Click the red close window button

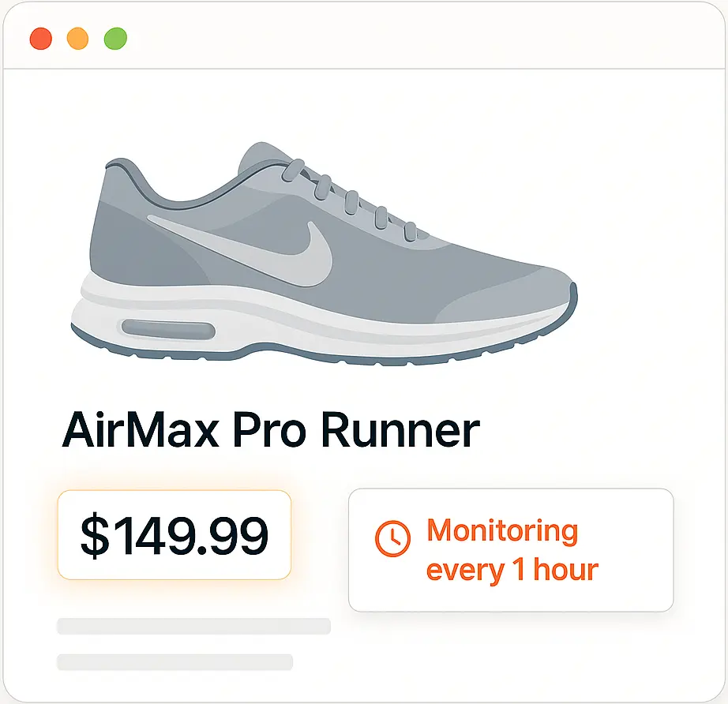tap(40, 38)
